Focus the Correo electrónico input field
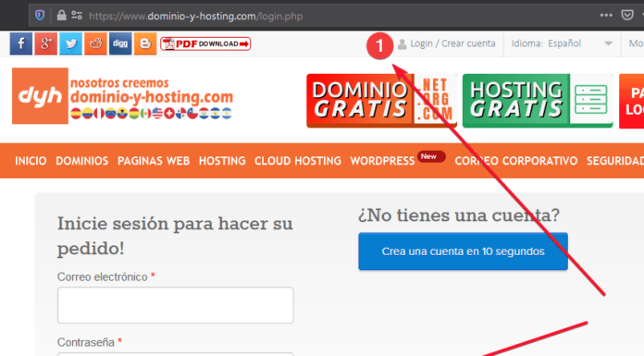Viewport: 644px width, 356px height. (x=176, y=305)
